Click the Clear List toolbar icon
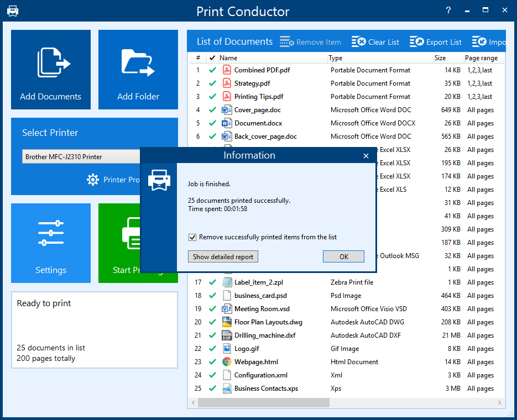Viewport: 517px width, 420px height. pos(358,42)
